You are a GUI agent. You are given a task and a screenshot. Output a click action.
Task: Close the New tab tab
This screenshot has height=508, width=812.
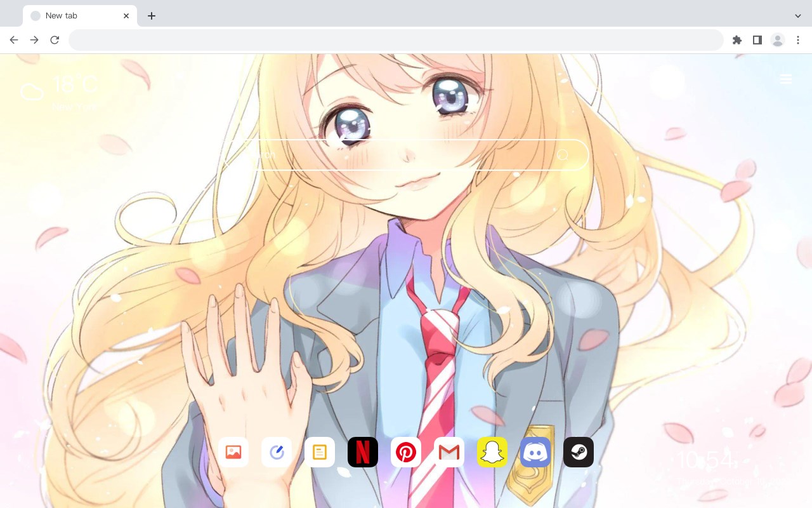[x=126, y=16]
